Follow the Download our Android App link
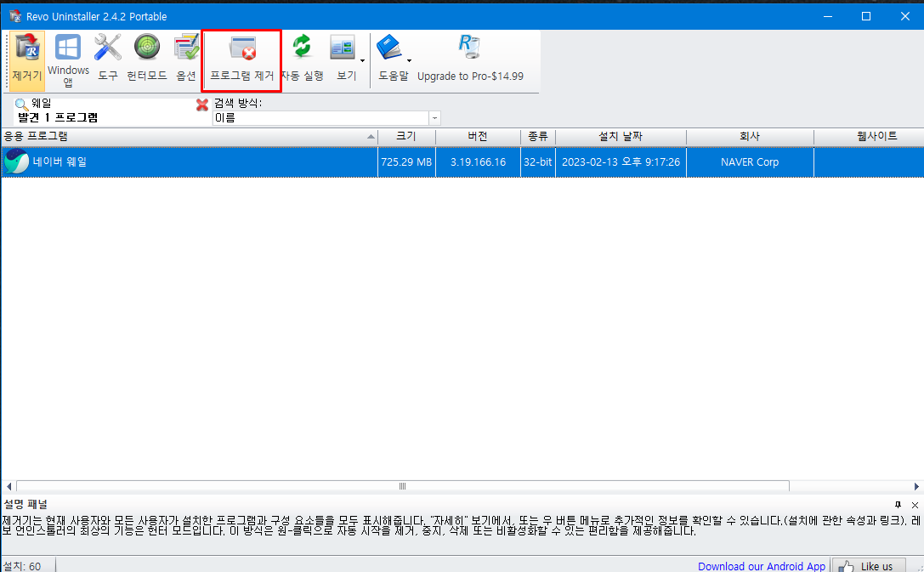 pyautogui.click(x=761, y=566)
